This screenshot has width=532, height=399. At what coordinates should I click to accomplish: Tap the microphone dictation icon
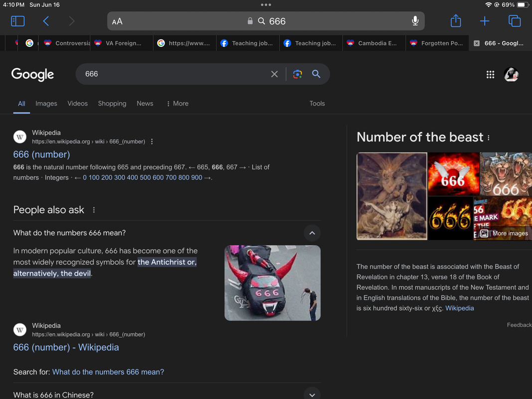pos(415,21)
